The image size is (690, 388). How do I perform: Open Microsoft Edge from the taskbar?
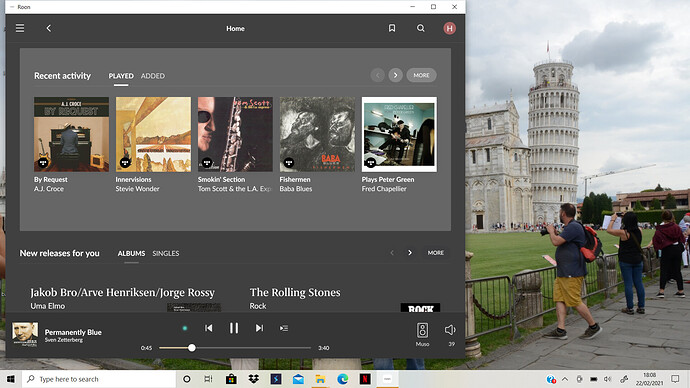343,379
